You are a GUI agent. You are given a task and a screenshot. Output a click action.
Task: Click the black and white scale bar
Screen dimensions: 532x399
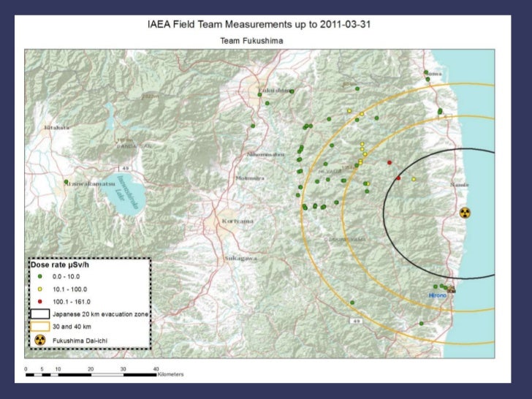pyautogui.click(x=91, y=375)
